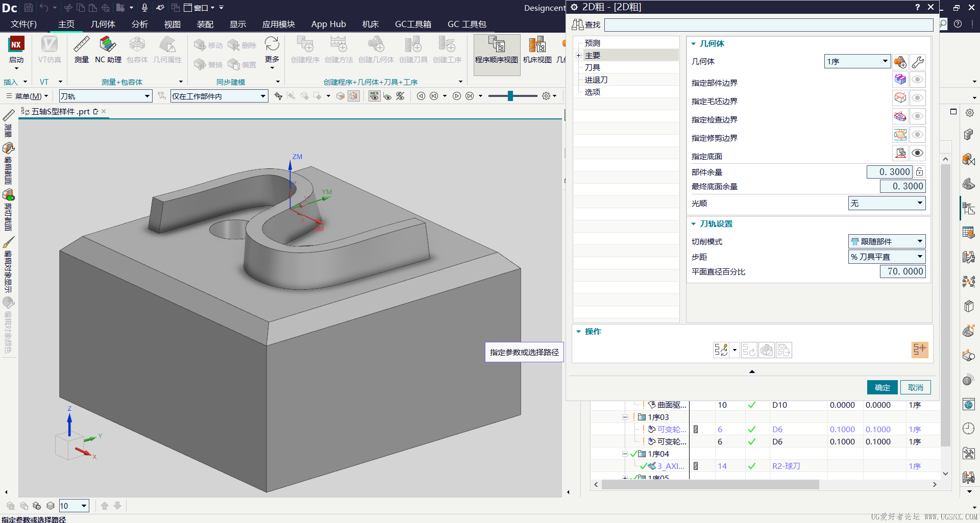980x523 pixels.
Task: Select 程序顺序视图 program order view
Action: (x=497, y=50)
